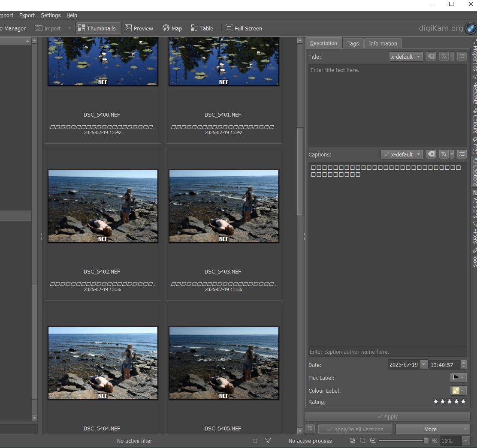Open the Preview view

click(139, 28)
